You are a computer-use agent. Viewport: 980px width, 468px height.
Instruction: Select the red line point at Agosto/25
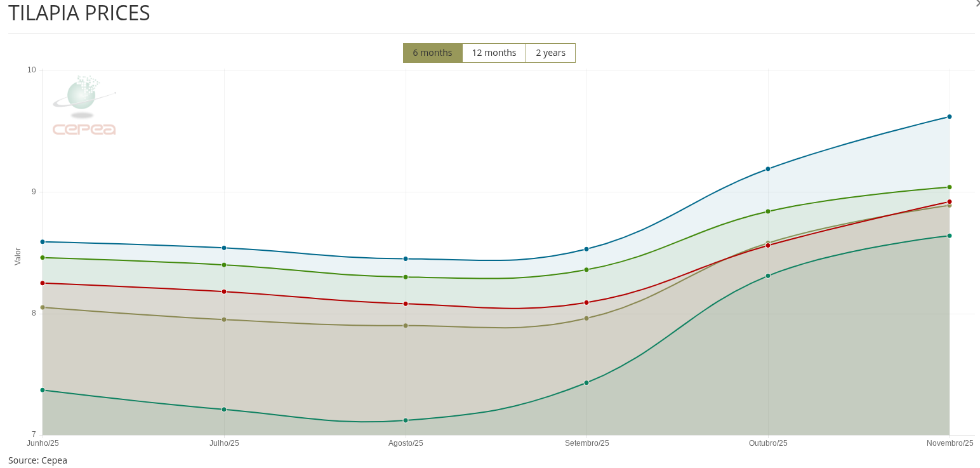point(406,304)
